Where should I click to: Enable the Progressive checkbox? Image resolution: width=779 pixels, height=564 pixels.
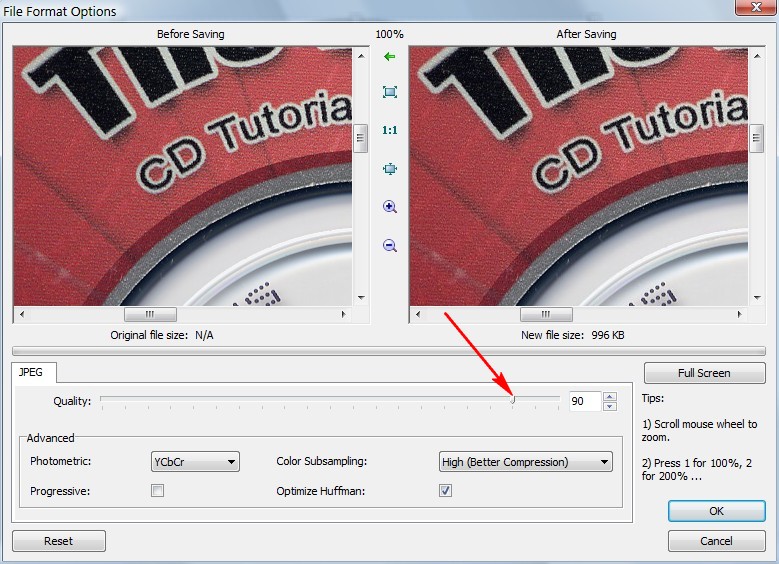point(157,491)
